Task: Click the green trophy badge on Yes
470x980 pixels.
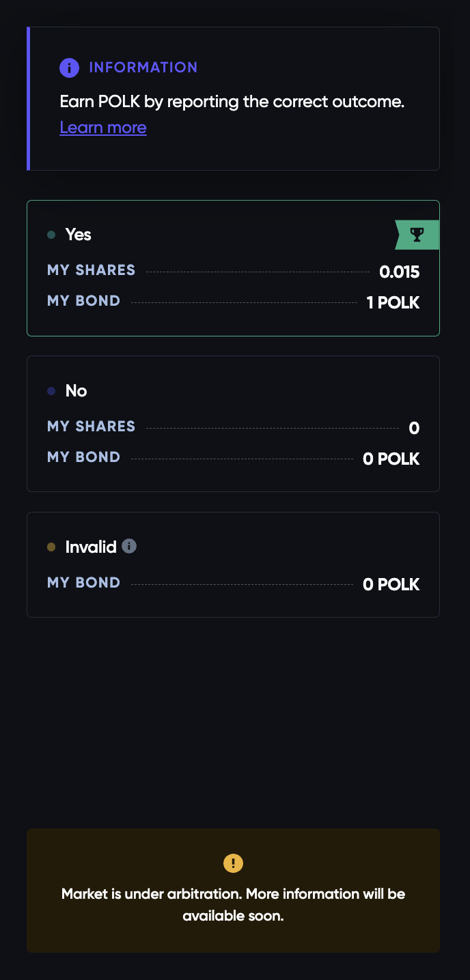Action: click(417, 235)
